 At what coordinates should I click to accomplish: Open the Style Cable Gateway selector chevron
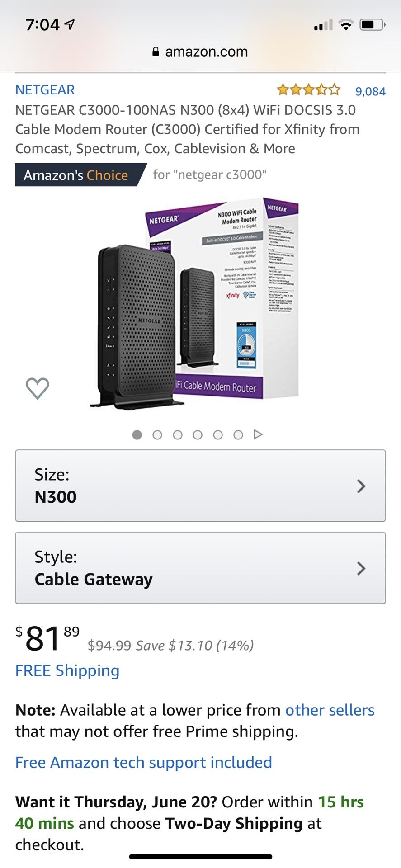pos(361,568)
